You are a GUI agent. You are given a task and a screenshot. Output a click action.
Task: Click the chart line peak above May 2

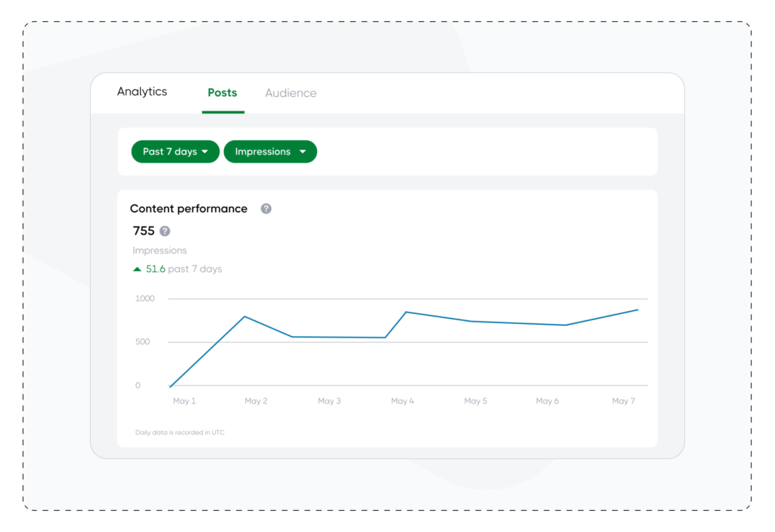click(x=244, y=316)
